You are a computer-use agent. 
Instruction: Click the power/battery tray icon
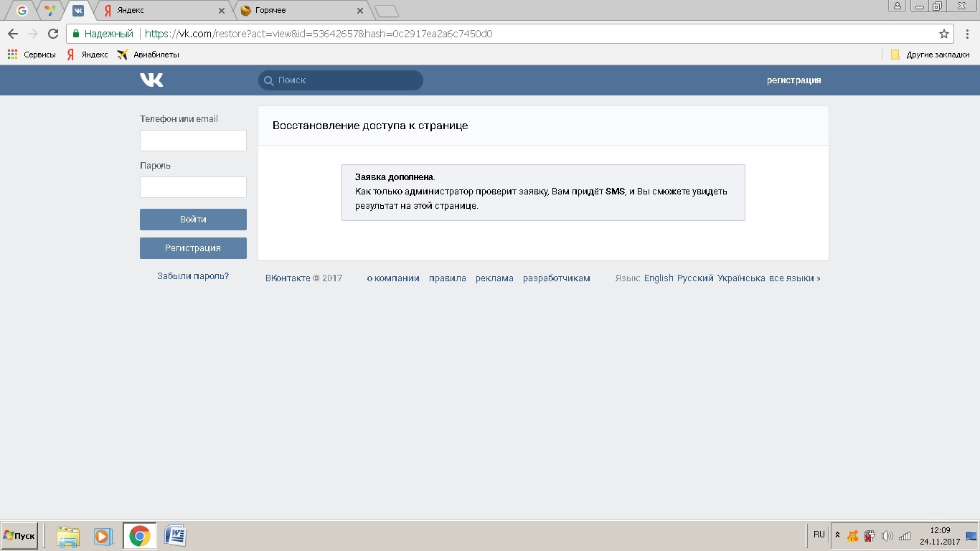[870, 536]
